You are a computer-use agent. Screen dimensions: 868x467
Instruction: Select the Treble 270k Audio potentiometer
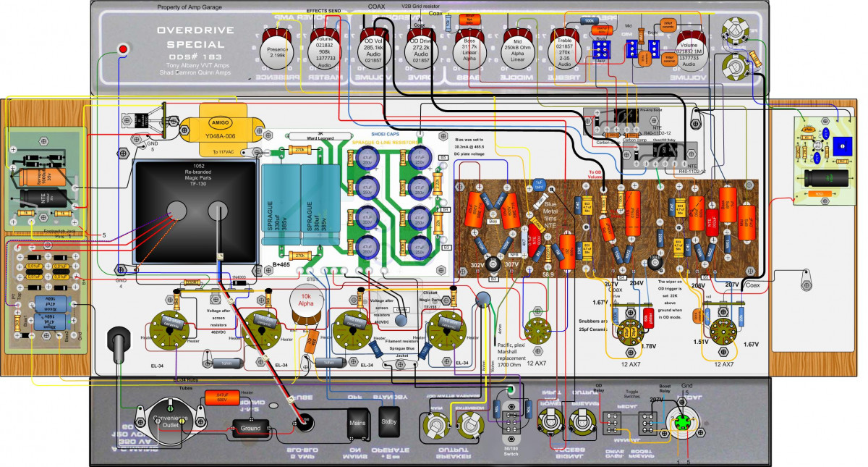[565, 50]
